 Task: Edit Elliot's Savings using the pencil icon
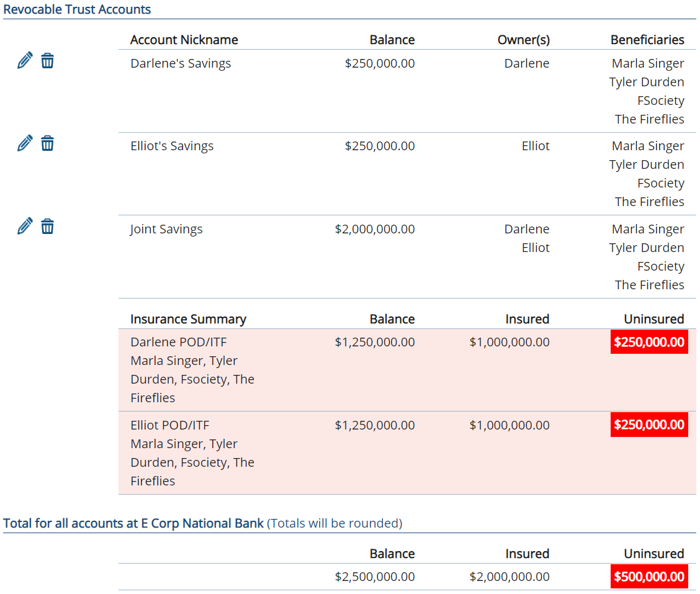24,143
